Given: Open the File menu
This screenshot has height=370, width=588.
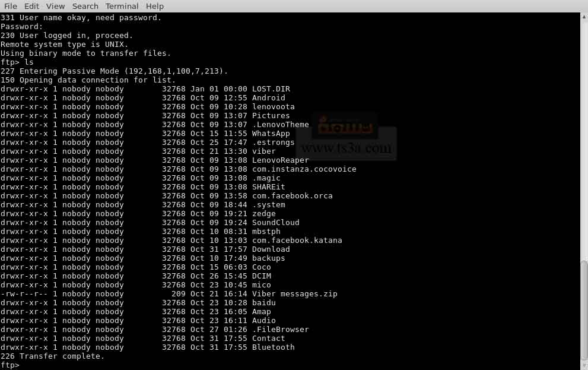Looking at the screenshot, I should point(11,7).
